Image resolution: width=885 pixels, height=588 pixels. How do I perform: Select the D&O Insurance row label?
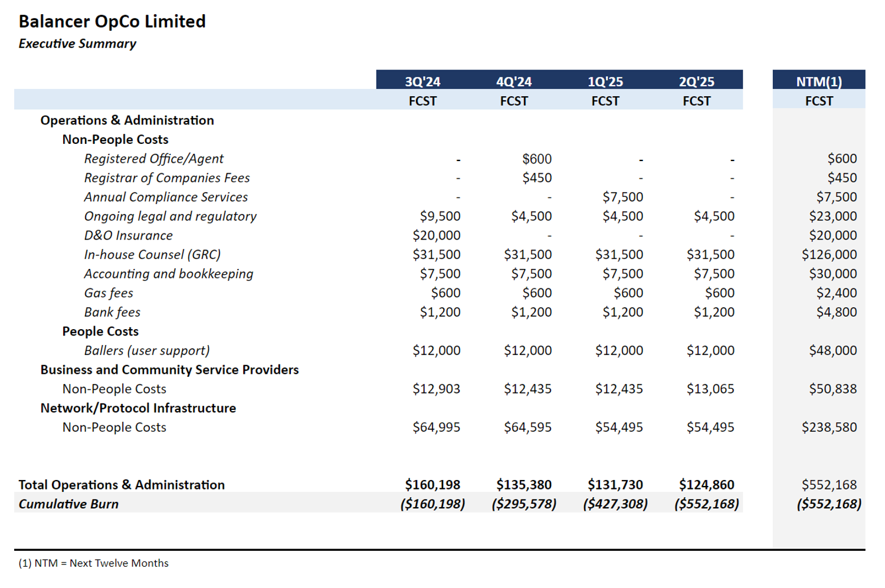click(128, 235)
